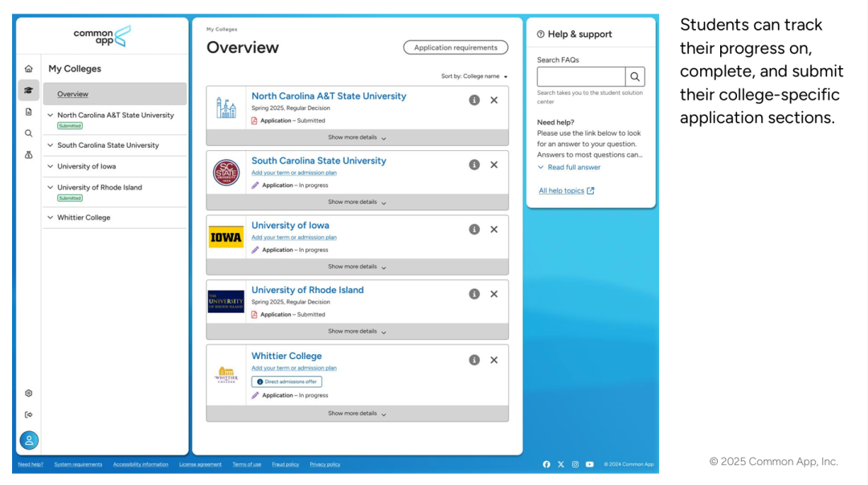Remove South Carolina State University card
Screen dimensions: 868x485
pyautogui.click(x=493, y=165)
